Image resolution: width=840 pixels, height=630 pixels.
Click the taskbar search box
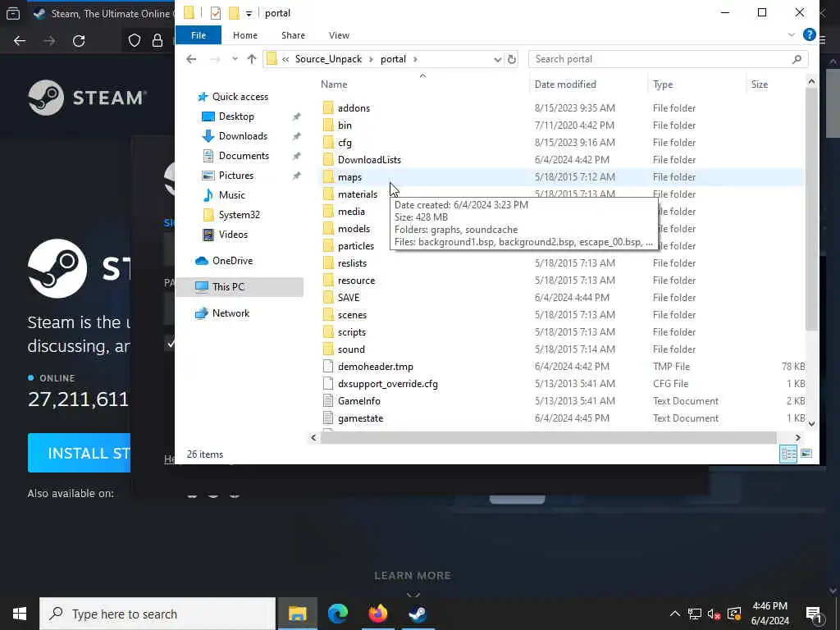coord(157,614)
